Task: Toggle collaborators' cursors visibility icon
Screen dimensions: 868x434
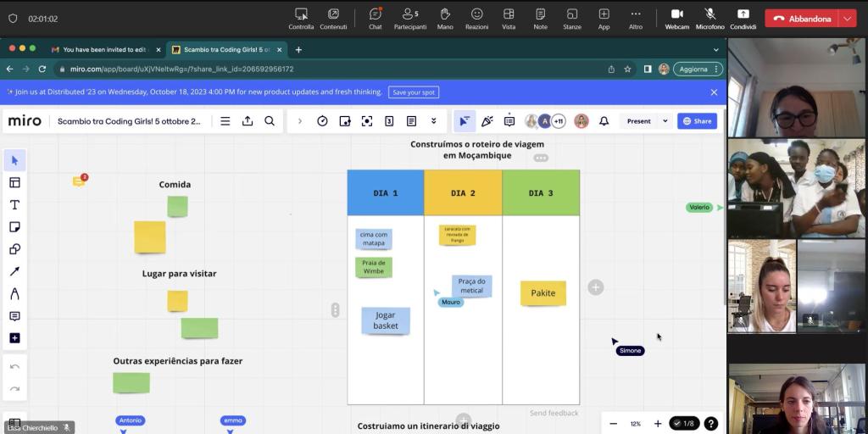Action: coord(465,121)
